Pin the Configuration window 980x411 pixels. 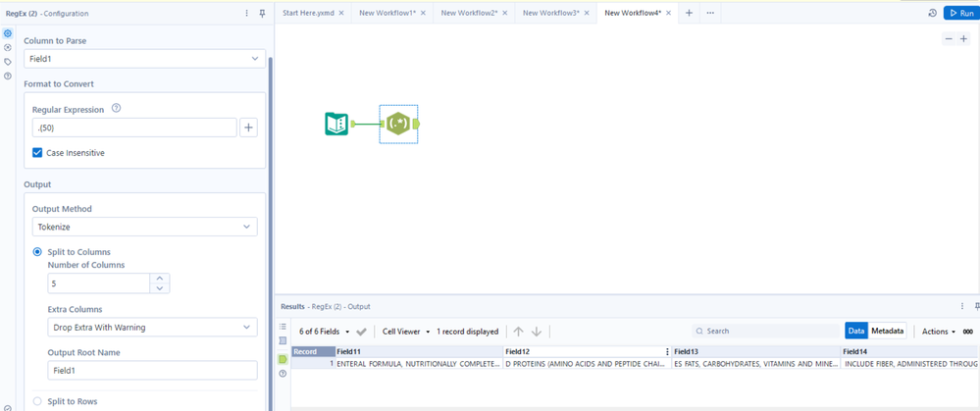tap(262, 13)
